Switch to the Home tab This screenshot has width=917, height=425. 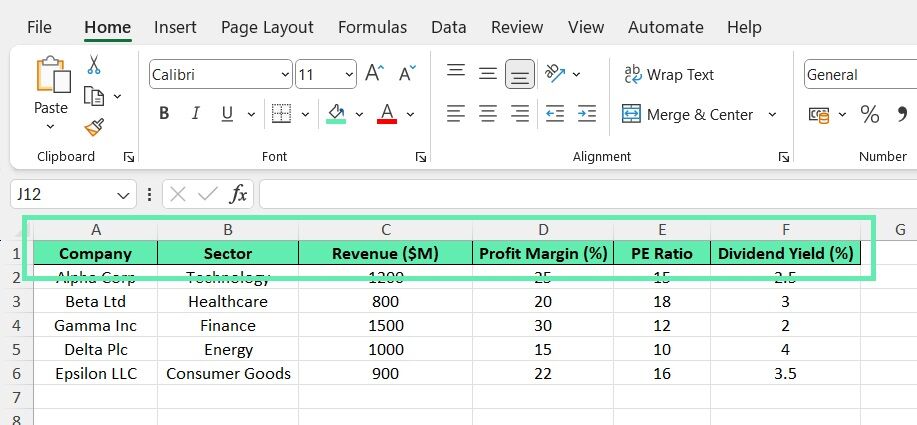[x=107, y=27]
